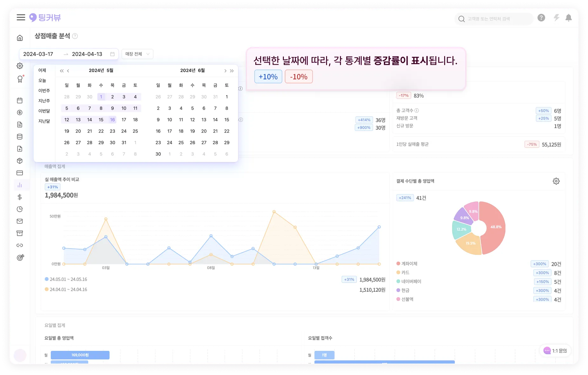Open the link chain sidebar icon
Screen dimensions: 588x375
click(20, 245)
